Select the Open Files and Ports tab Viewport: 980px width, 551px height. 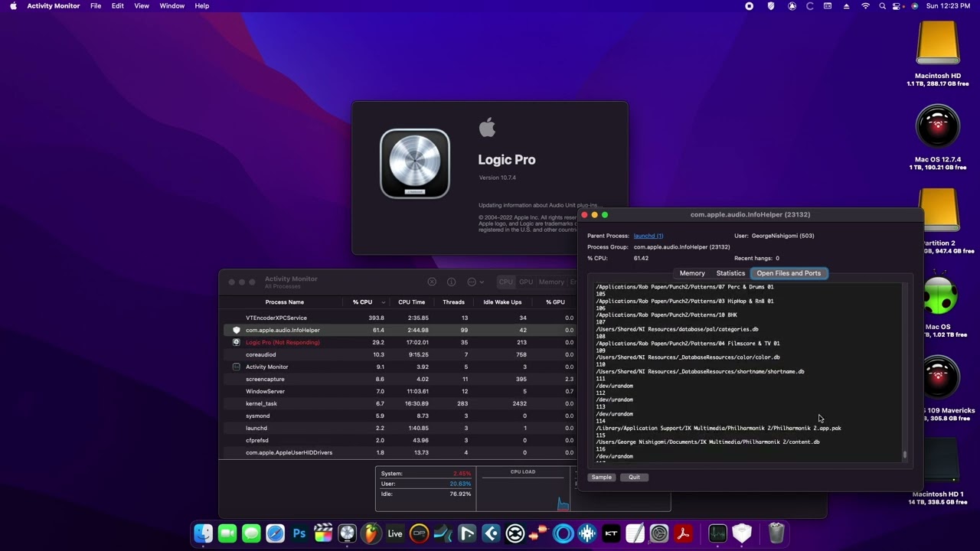(x=789, y=273)
